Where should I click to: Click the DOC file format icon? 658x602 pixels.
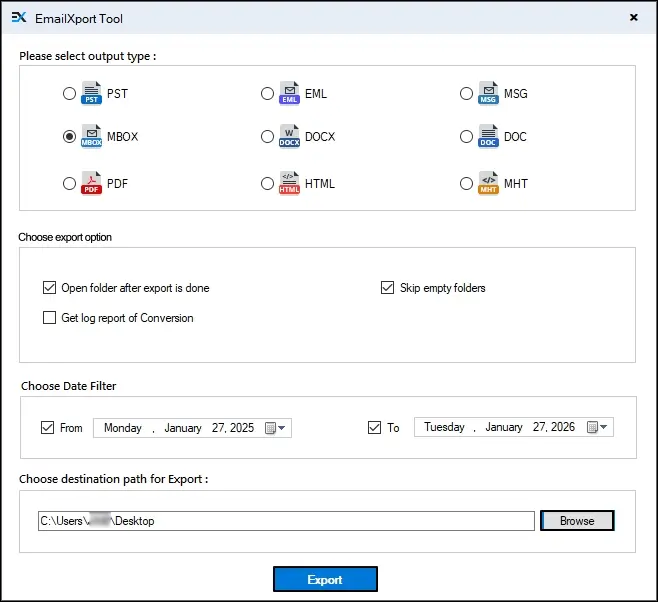click(x=488, y=136)
